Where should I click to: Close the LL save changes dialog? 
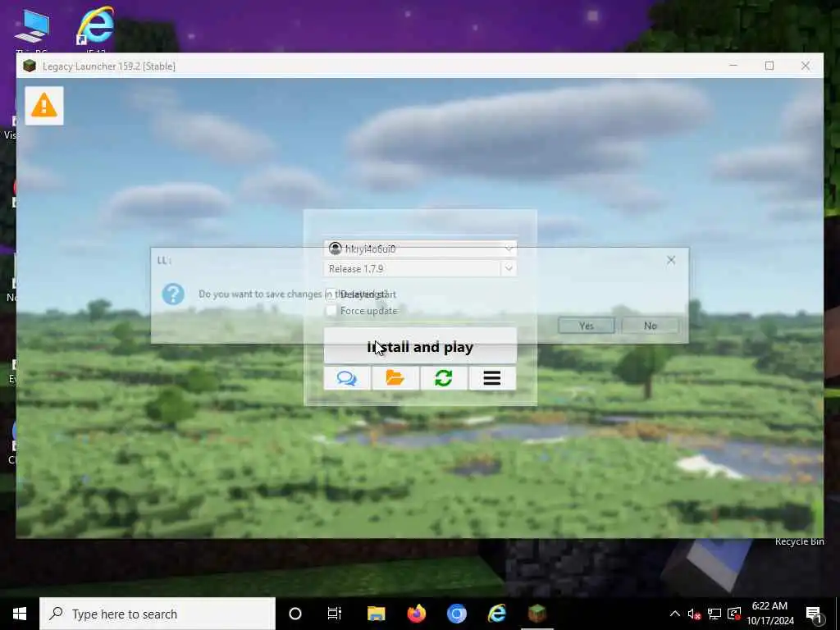tap(671, 260)
